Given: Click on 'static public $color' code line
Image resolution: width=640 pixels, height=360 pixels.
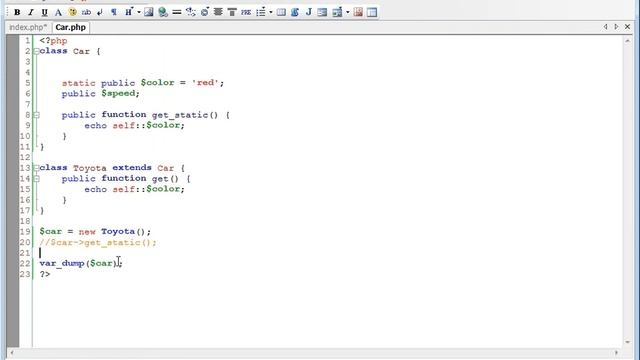Looking at the screenshot, I should [143, 83].
